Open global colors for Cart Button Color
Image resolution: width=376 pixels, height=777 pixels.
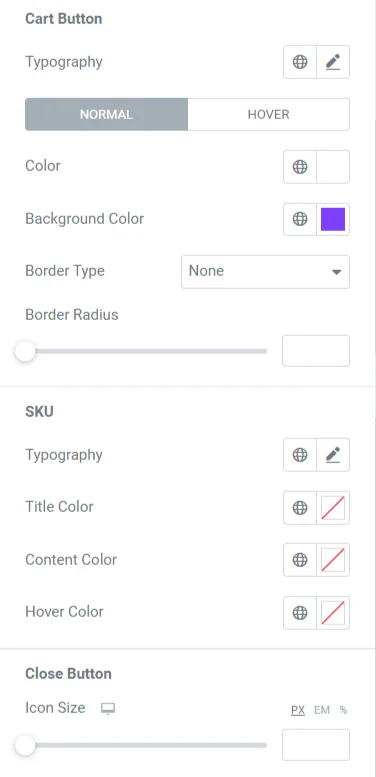pos(300,167)
